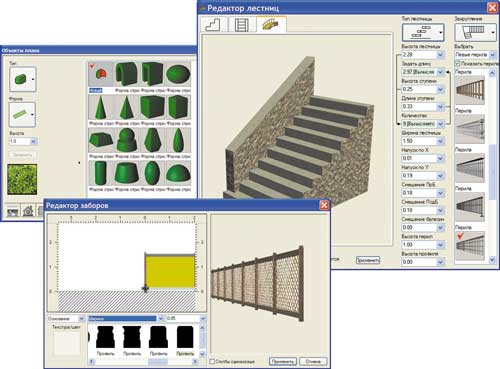Click the down arrow of the railing list scrollbar
The image size is (500, 369).
[492, 260]
